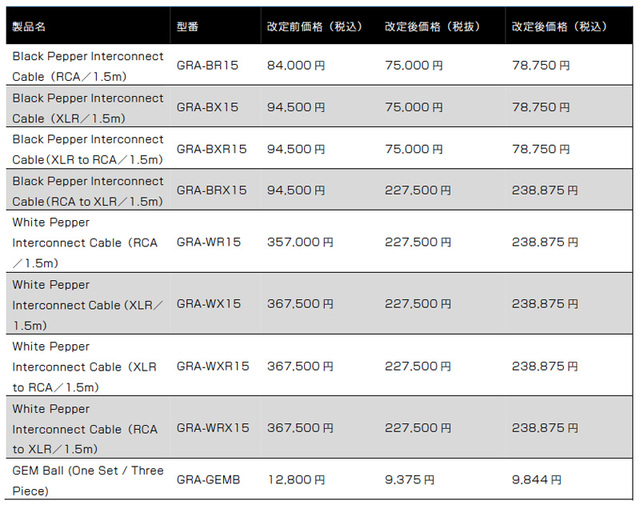
Task: Select model number GRA-BXR15
Action: 211,149
